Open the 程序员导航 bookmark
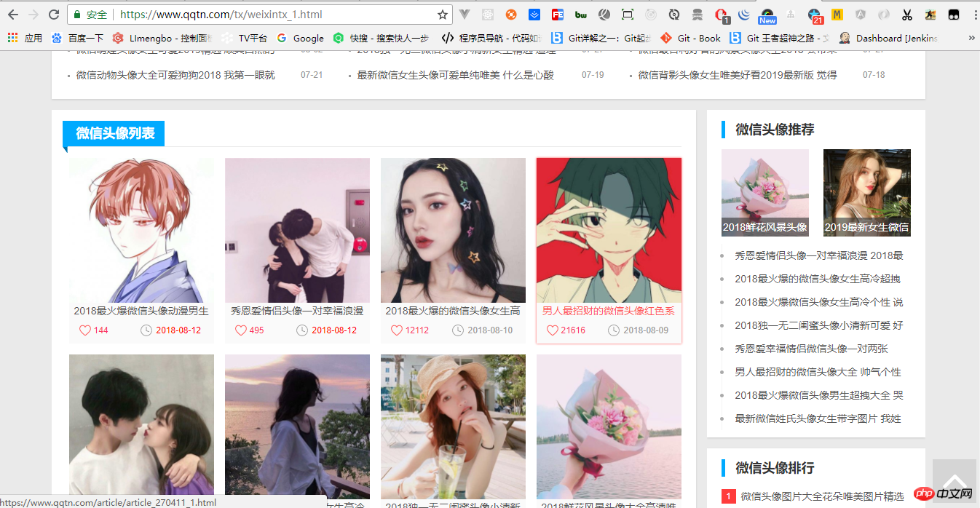This screenshot has height=508, width=980. coord(491,38)
